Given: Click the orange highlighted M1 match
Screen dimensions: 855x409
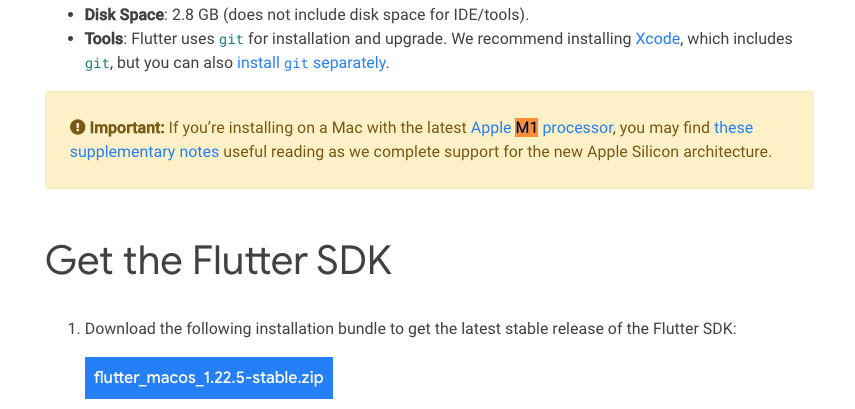Looking at the screenshot, I should 526,128.
